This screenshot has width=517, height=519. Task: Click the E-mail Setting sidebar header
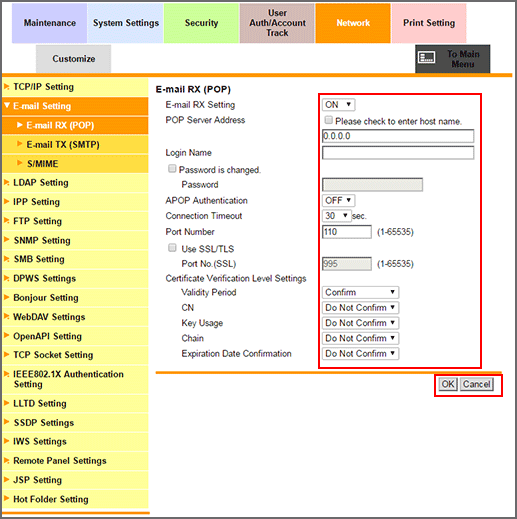tap(75, 106)
